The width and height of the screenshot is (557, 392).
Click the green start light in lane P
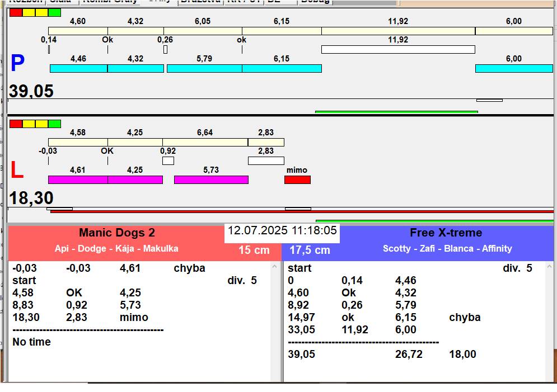(55, 12)
